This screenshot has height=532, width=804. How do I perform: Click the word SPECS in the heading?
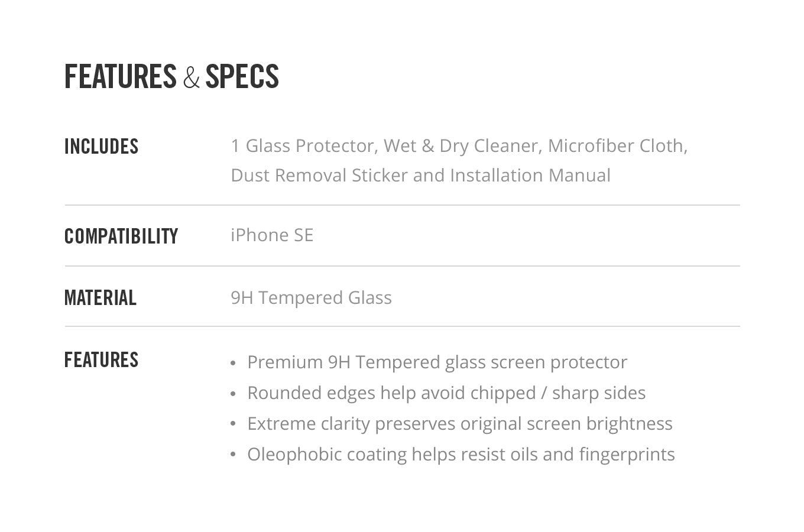pos(242,77)
